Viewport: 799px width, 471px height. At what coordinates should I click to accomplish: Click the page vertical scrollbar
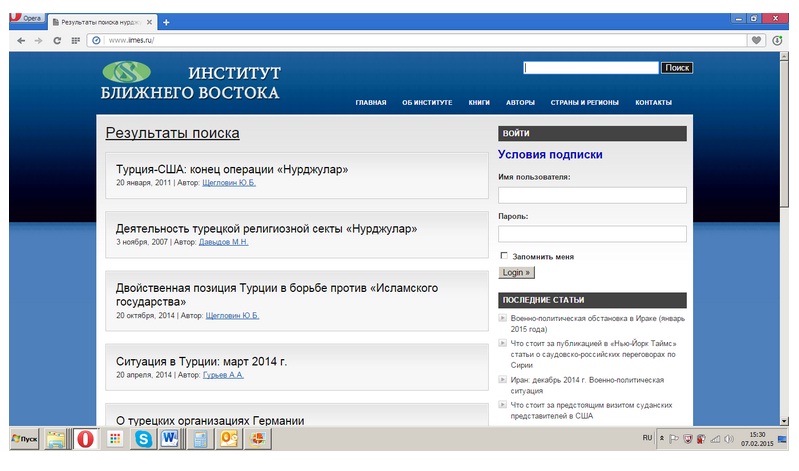[x=784, y=240]
